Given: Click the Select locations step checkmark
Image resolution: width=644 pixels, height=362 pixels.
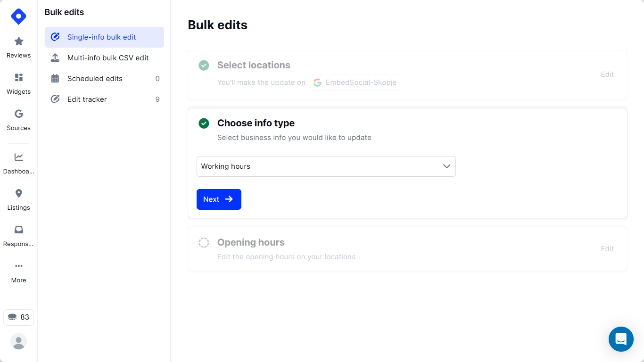Looking at the screenshot, I should [204, 66].
